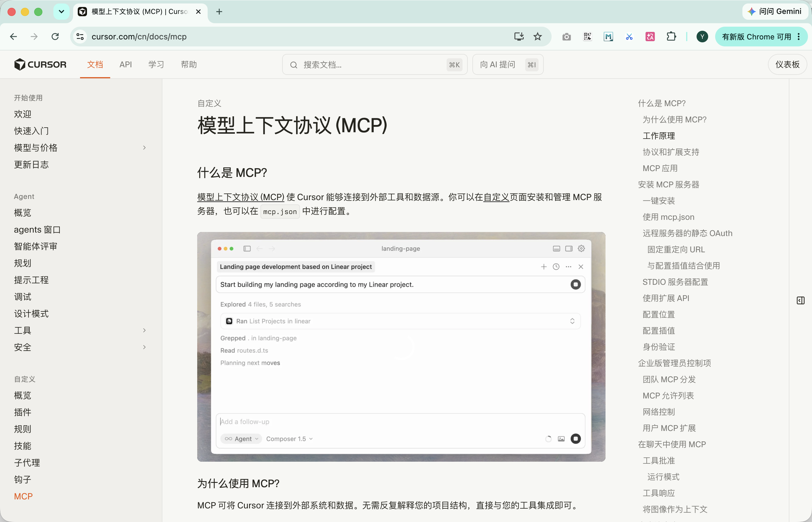Click image attach icon in follow-up box
The image size is (812, 522).
click(561, 438)
